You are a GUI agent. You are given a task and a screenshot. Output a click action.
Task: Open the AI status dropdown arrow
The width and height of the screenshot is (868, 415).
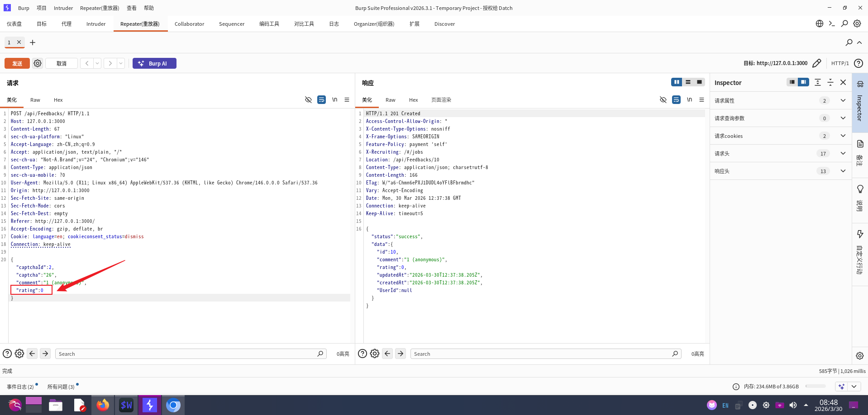click(x=854, y=387)
